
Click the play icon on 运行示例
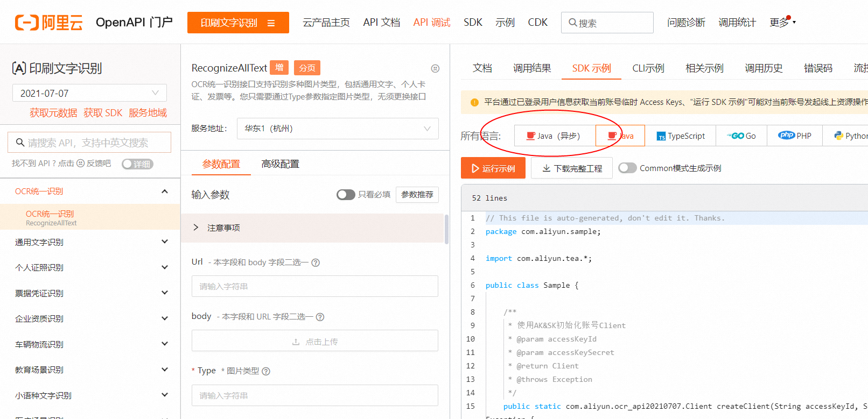pos(475,168)
